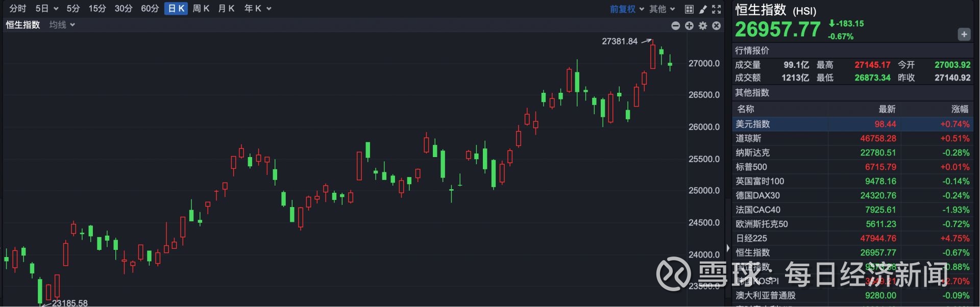Add 恒生指数 to watchlist with plus button
The width and height of the screenshot is (980, 307).
[964, 34]
